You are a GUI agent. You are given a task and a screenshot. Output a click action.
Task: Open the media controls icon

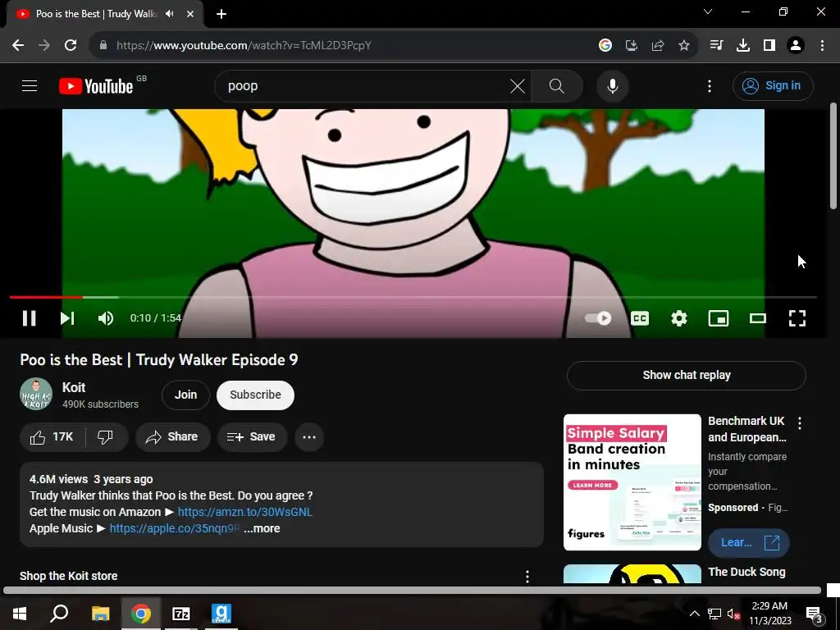tap(716, 46)
